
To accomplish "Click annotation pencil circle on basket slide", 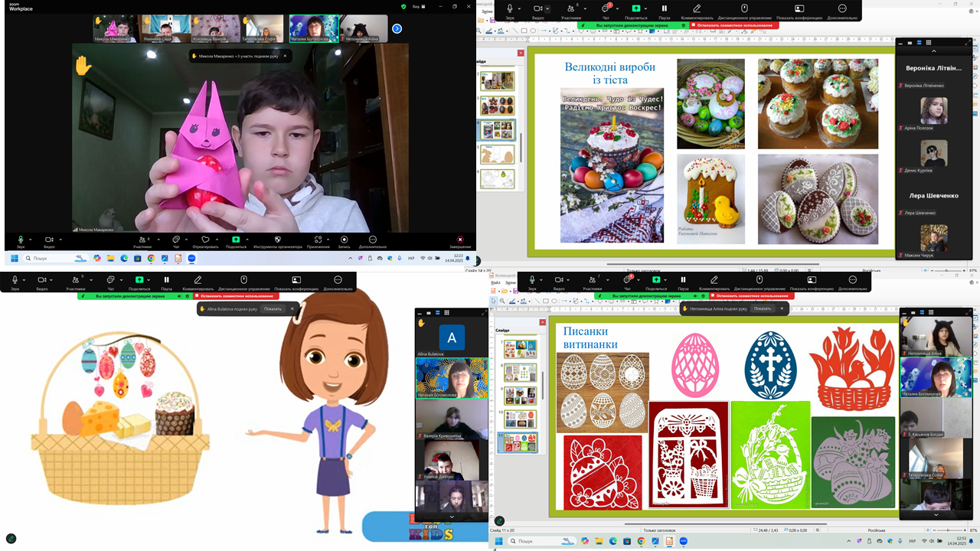I will pyautogui.click(x=11, y=539).
